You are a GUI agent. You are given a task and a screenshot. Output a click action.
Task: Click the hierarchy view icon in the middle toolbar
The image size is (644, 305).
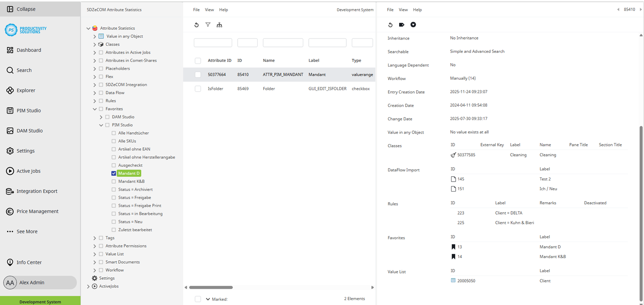219,25
